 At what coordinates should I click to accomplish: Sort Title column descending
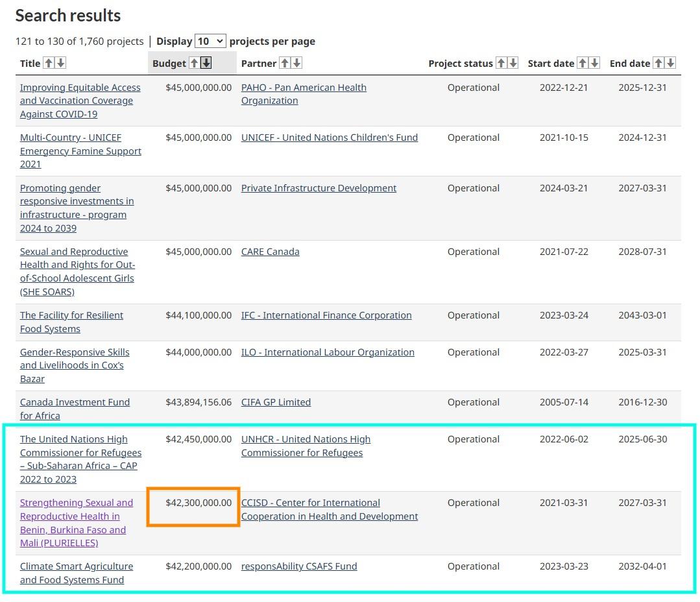pyautogui.click(x=61, y=63)
